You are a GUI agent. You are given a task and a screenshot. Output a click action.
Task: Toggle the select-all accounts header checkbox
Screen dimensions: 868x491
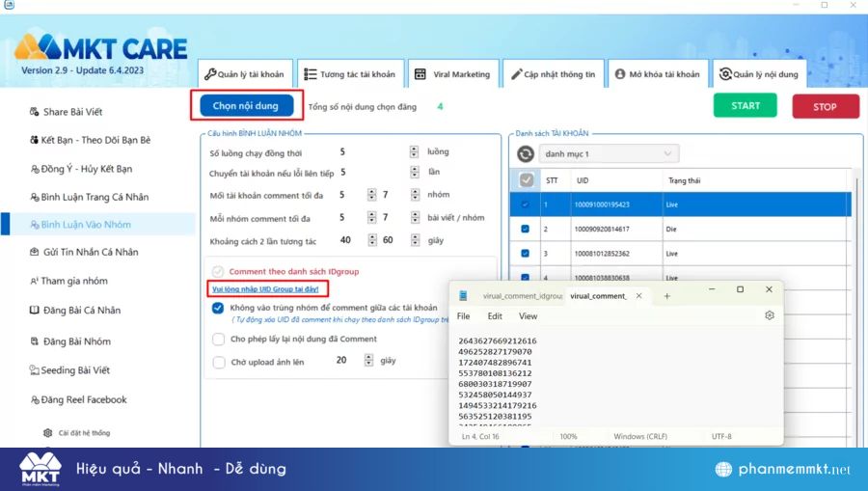tap(527, 179)
